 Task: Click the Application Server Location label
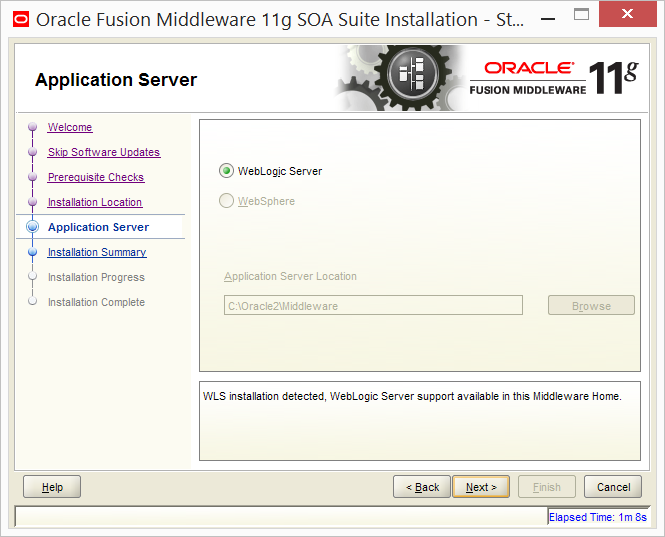291,277
